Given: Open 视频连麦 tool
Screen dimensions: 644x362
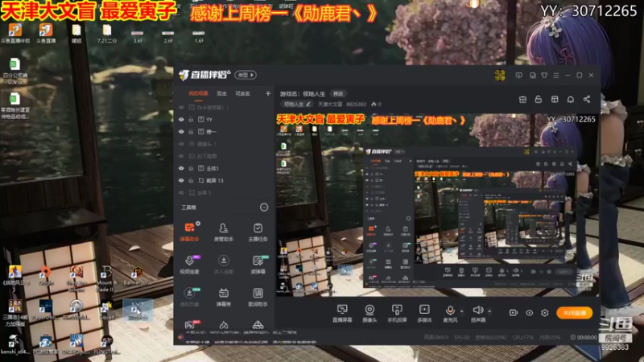Looking at the screenshot, I should click(x=189, y=265).
